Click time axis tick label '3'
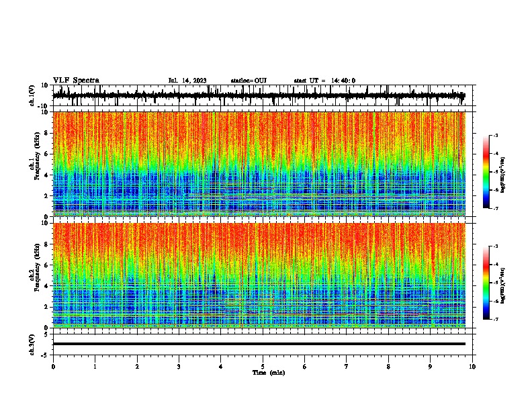The width and height of the screenshot is (532, 411). (x=179, y=367)
